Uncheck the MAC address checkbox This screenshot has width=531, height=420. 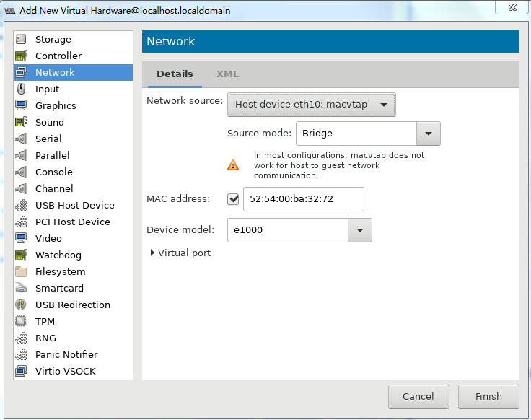point(233,199)
